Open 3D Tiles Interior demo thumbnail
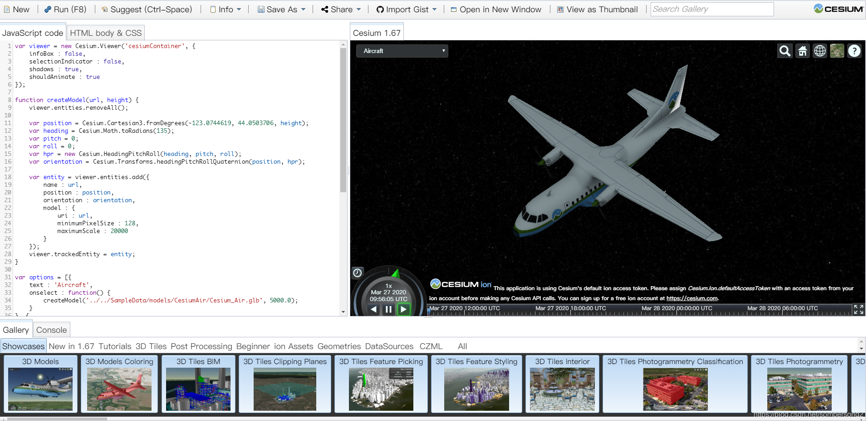 point(562,384)
